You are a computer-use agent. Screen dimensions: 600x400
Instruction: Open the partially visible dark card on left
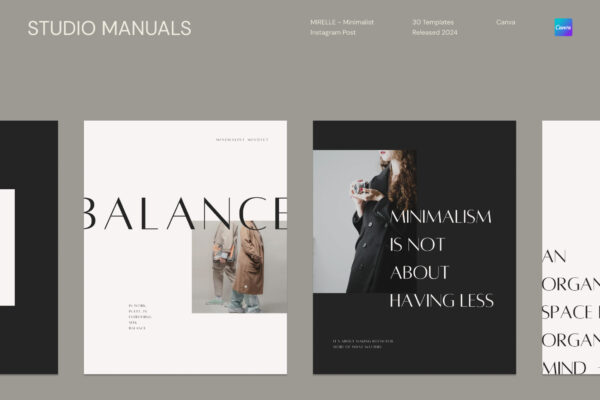point(29,247)
